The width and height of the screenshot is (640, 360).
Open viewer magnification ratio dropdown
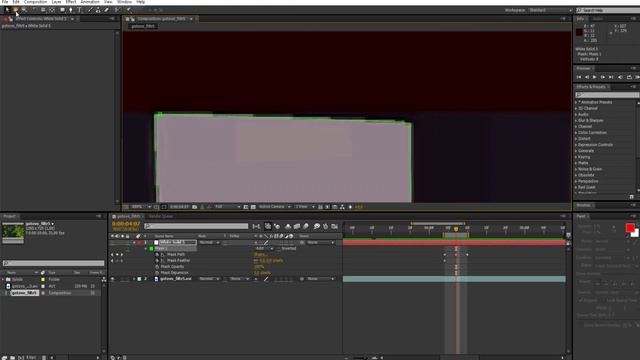(141, 207)
